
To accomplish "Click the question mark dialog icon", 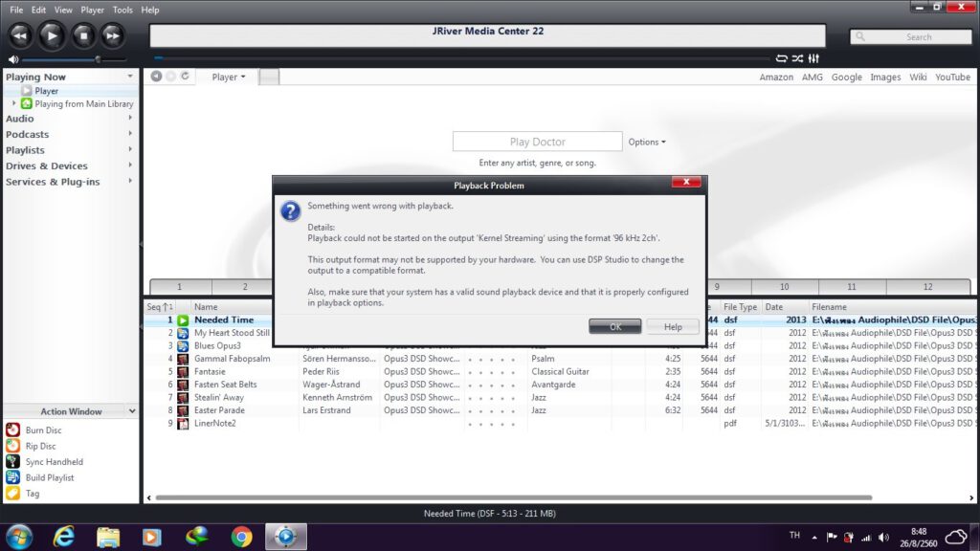I will [290, 211].
